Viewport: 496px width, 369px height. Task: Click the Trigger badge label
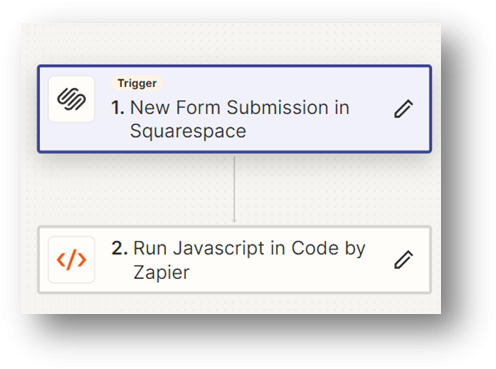coord(137,83)
